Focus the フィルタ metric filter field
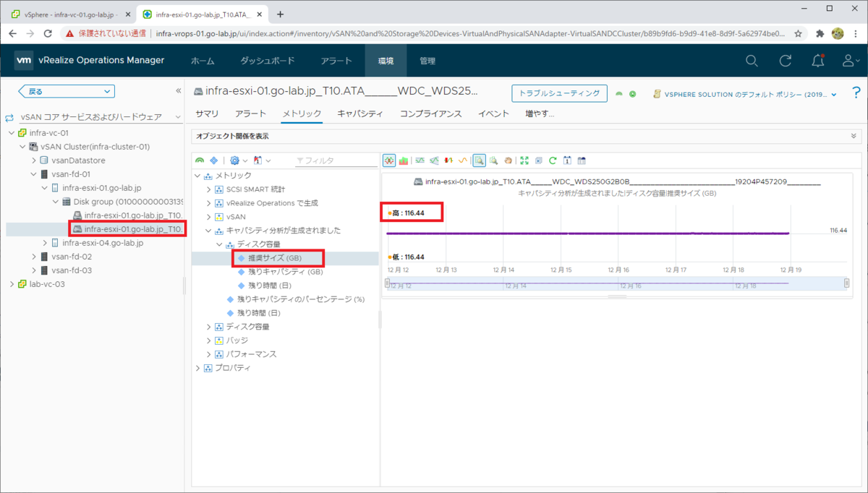The height and width of the screenshot is (493, 868). click(x=336, y=160)
